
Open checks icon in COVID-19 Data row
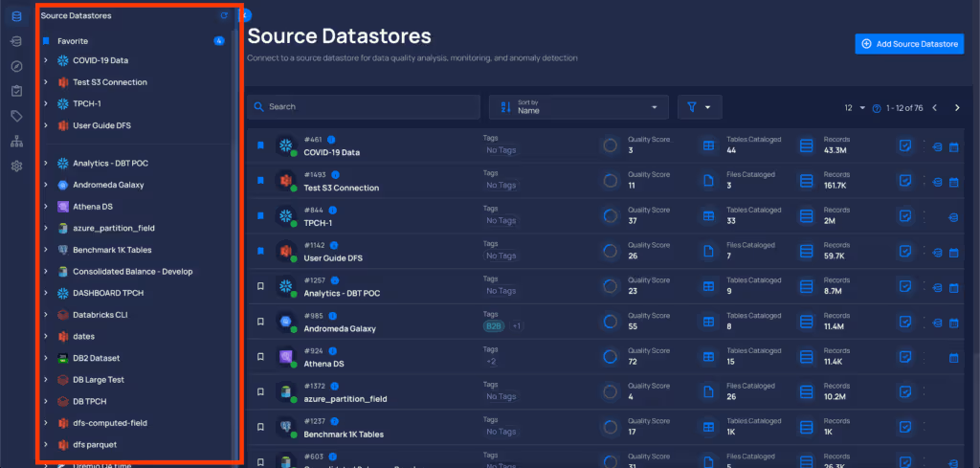point(904,145)
